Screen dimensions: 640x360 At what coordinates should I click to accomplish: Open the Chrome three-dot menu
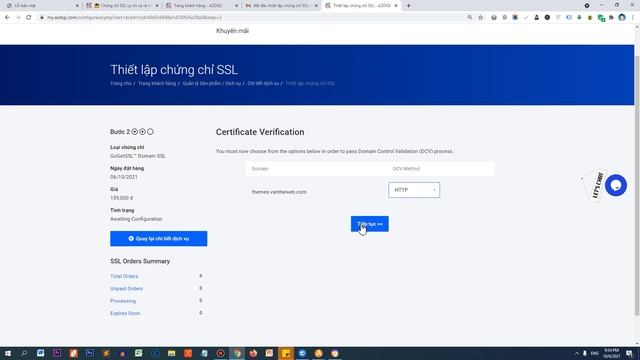click(x=633, y=18)
